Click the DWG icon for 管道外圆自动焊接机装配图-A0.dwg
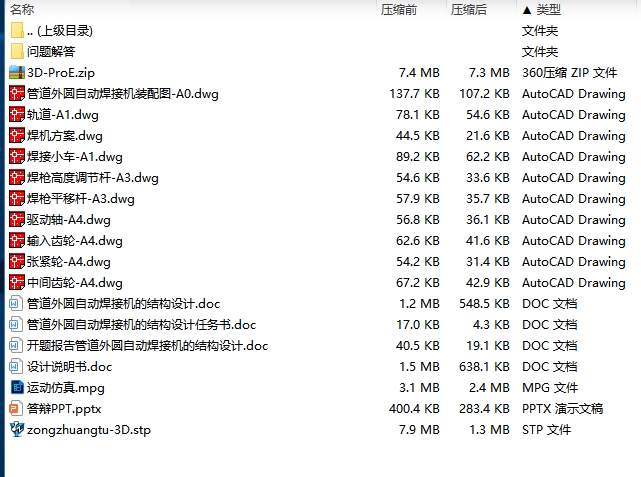This screenshot has height=477, width=641. coord(17,94)
